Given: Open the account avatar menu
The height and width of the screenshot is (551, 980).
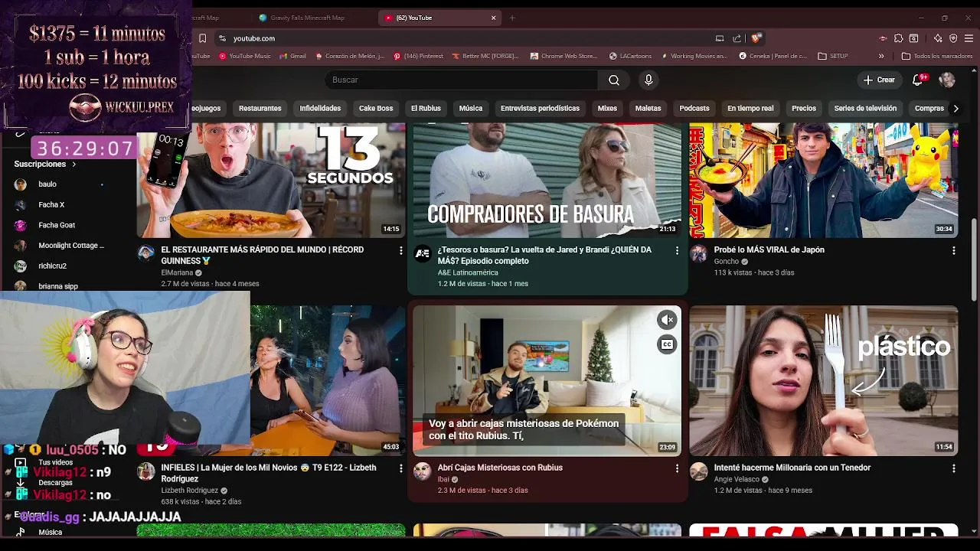Looking at the screenshot, I should click(x=947, y=80).
